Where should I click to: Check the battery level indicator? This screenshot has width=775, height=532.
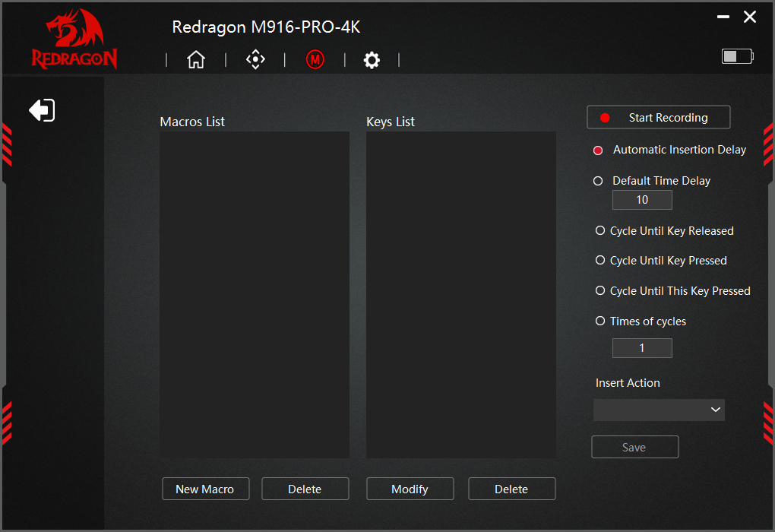pos(738,56)
